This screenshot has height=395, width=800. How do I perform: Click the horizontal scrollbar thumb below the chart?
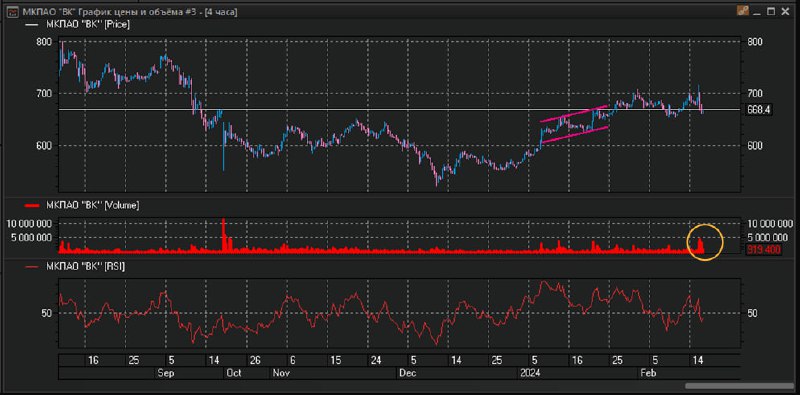click(x=739, y=386)
